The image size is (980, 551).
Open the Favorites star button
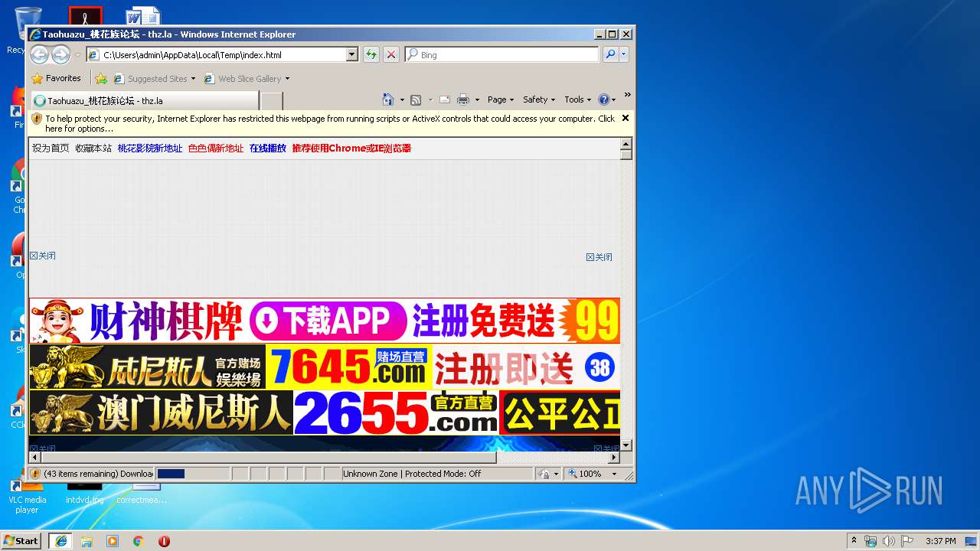point(56,78)
